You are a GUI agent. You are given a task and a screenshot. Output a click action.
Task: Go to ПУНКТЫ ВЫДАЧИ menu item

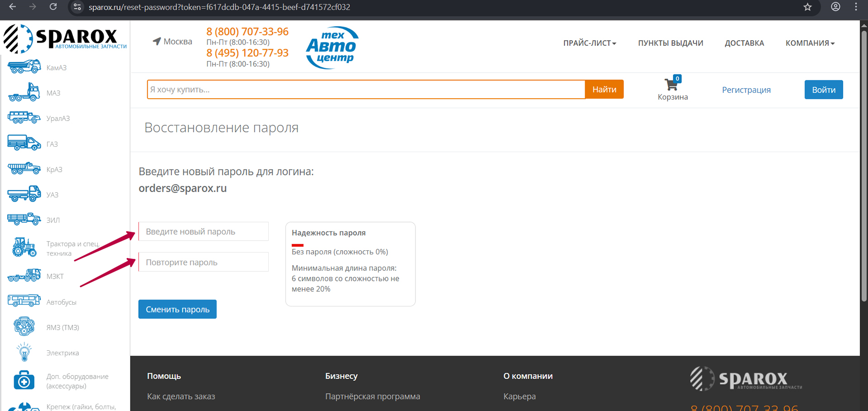click(670, 43)
